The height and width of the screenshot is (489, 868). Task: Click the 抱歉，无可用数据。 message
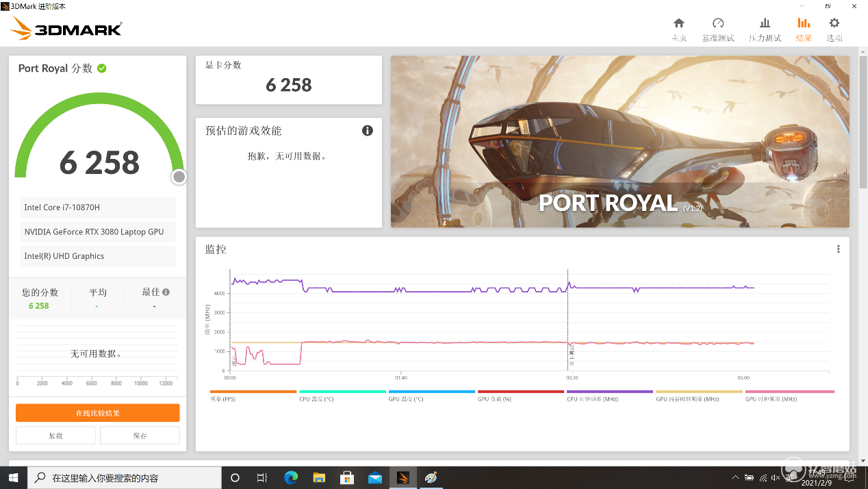click(x=287, y=156)
